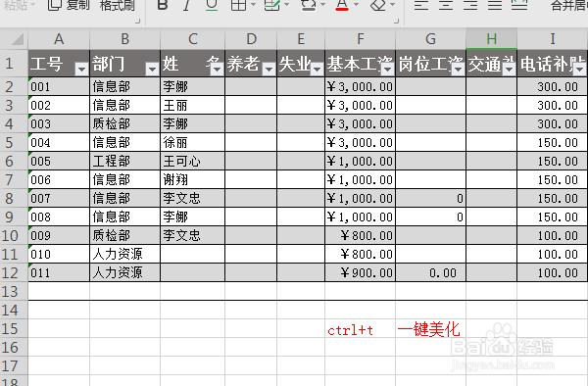Apply italic formatting with the I icon

[186, 5]
